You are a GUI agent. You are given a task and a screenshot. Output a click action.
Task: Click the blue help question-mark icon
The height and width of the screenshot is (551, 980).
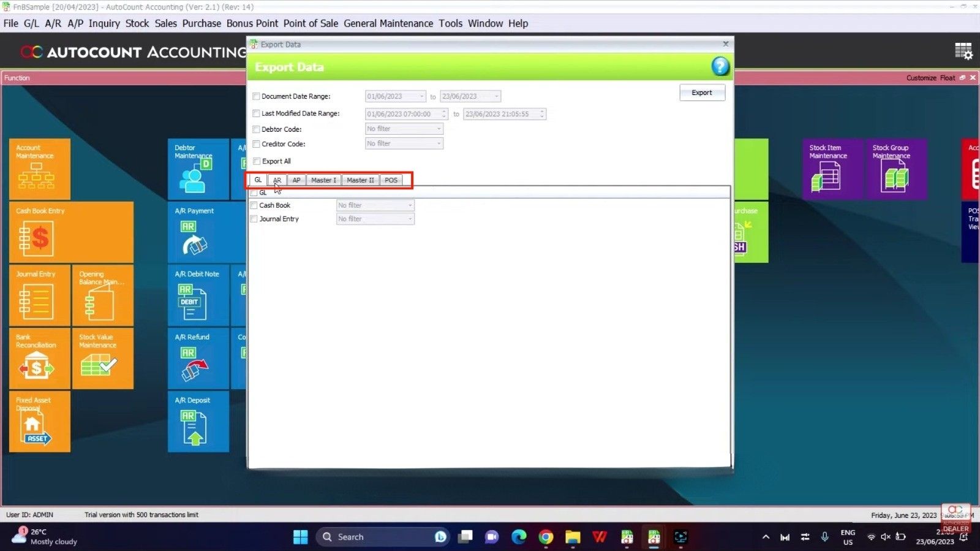(720, 66)
